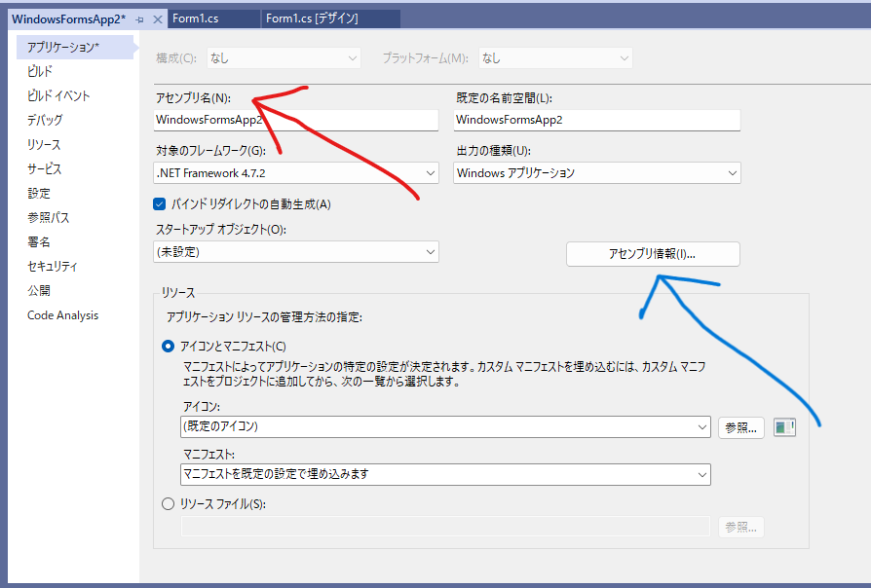Toggle バインド リダイレクトの自動生成 checkbox

coord(160,204)
